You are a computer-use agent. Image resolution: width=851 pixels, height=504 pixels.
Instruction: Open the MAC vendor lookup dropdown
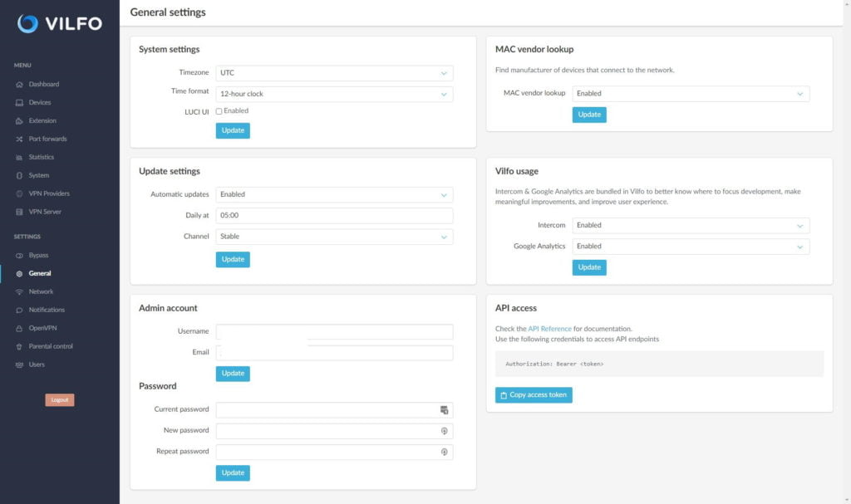pos(691,94)
